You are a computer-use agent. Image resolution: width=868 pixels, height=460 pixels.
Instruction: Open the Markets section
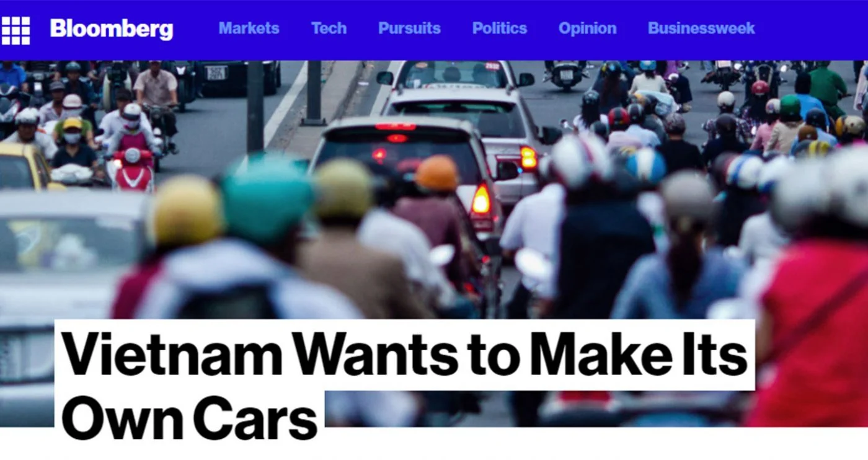(249, 29)
